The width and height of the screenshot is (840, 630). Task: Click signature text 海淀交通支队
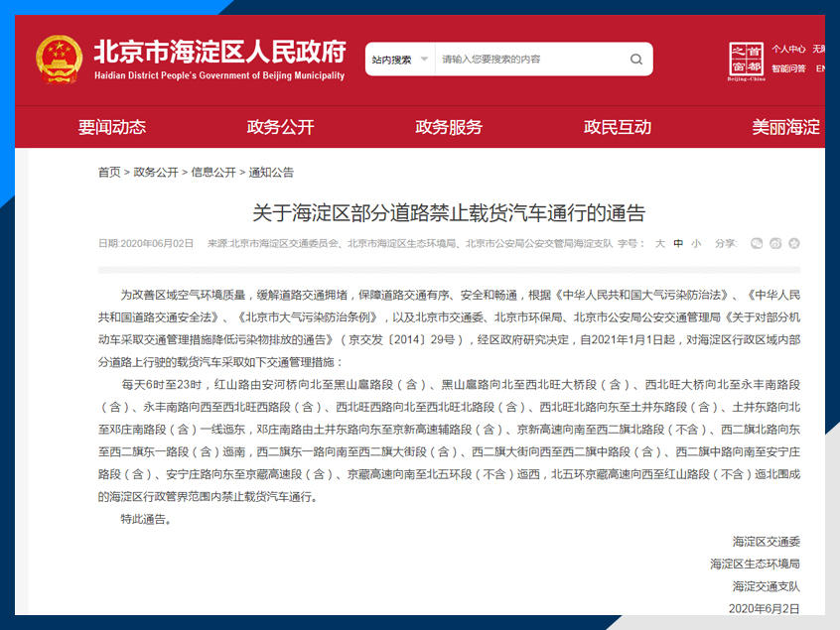click(767, 586)
